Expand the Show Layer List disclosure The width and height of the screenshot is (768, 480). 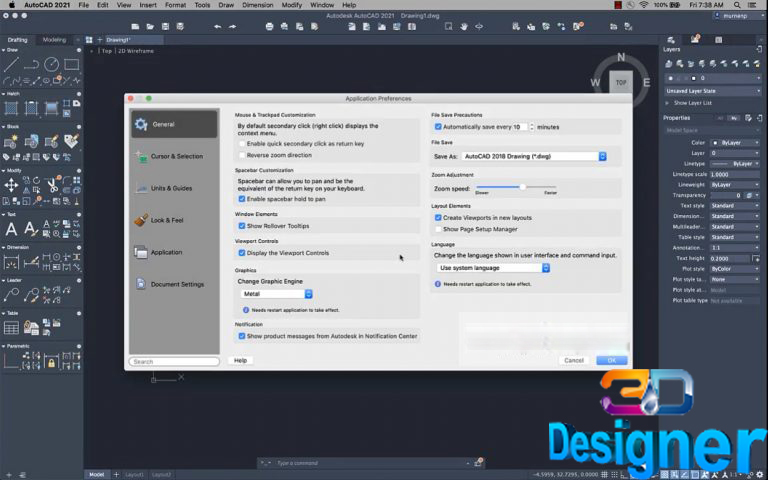(x=667, y=103)
